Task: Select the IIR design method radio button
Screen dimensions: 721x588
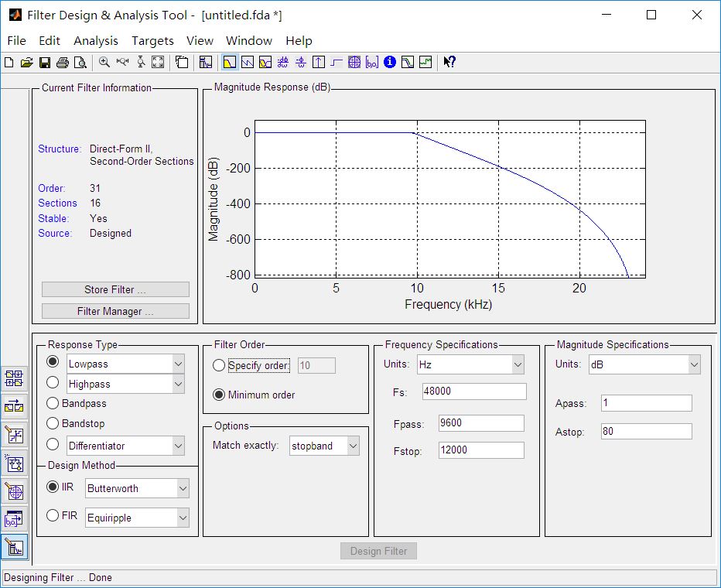Action: tap(53, 487)
